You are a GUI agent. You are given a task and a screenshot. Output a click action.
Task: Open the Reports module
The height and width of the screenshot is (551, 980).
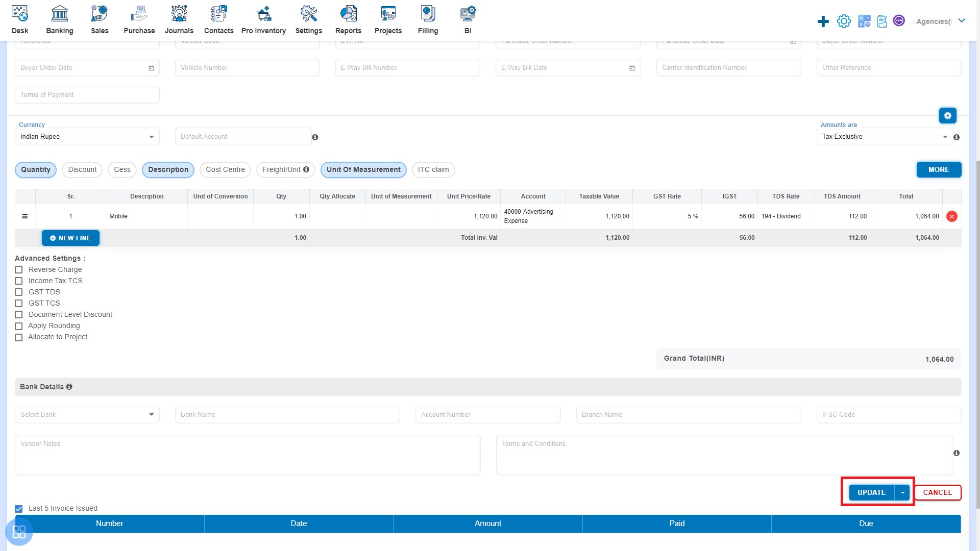347,20
